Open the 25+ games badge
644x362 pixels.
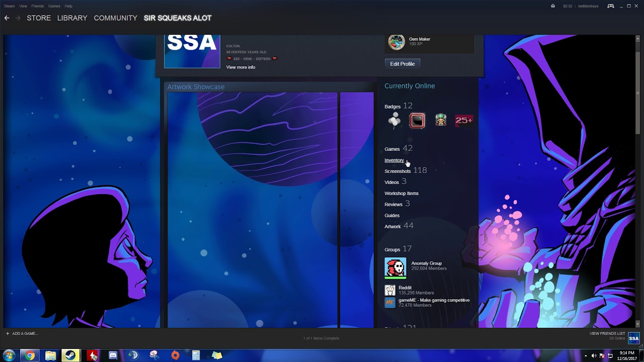coord(463,121)
